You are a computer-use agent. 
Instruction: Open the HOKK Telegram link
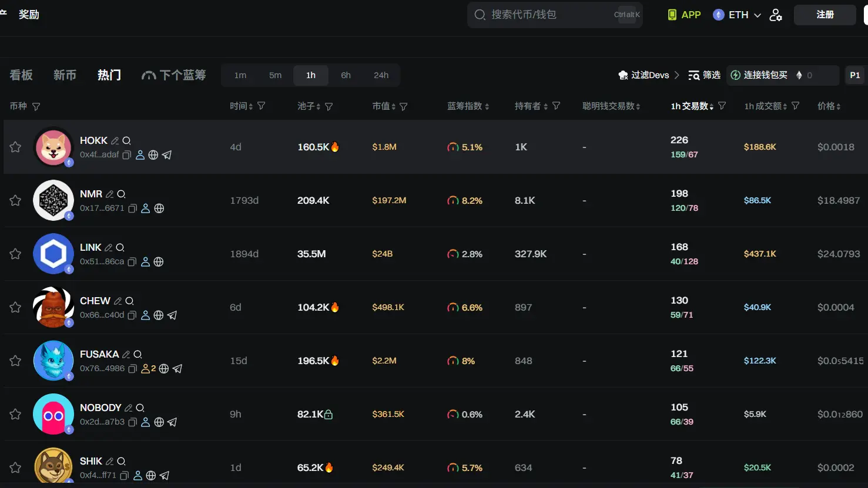167,155
